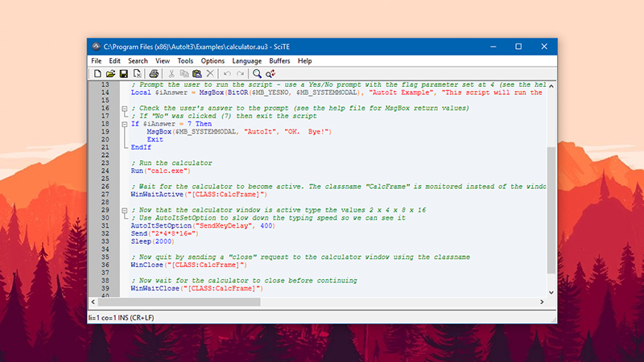Click the 'Local $iAnswer' declaration line
Viewport: 644px width, 362px height.
(336, 93)
